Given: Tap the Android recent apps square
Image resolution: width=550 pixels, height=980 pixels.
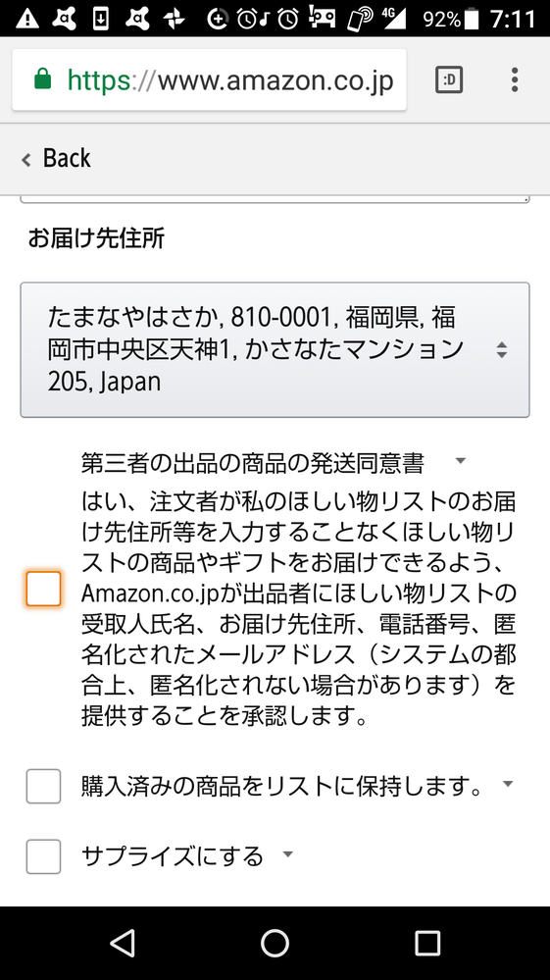Looking at the screenshot, I should [427, 943].
